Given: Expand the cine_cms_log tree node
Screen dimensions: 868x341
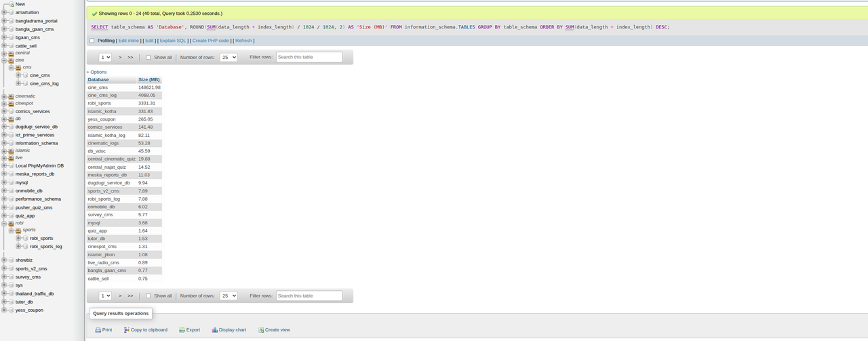Looking at the screenshot, I should 18,83.
